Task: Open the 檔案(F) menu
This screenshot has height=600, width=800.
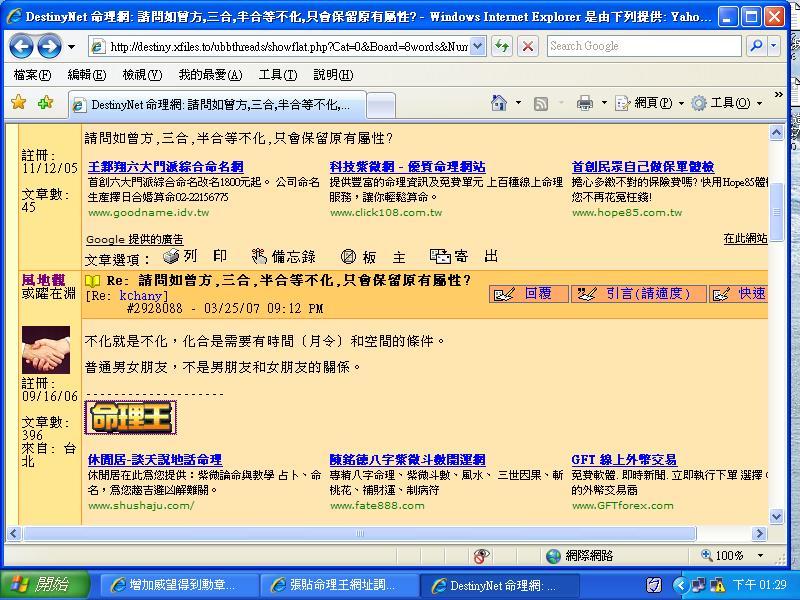Action: [32, 75]
